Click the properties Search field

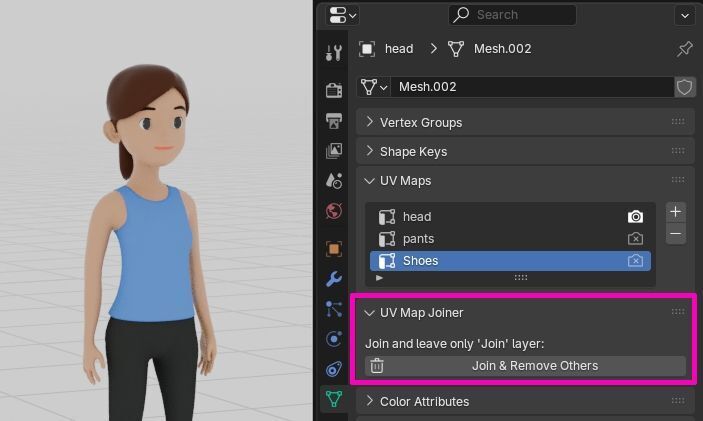[x=512, y=15]
